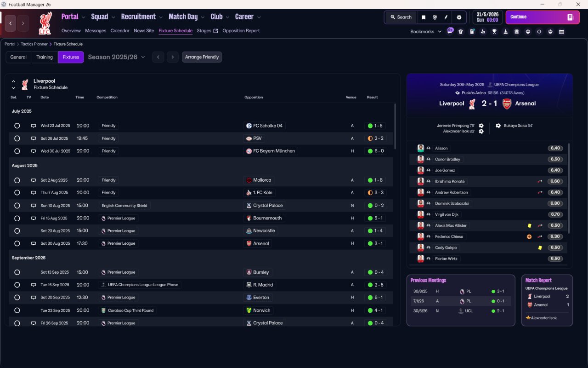Screen dimensions: 588x368
Task: Open the Messages submenu item
Action: (96, 31)
